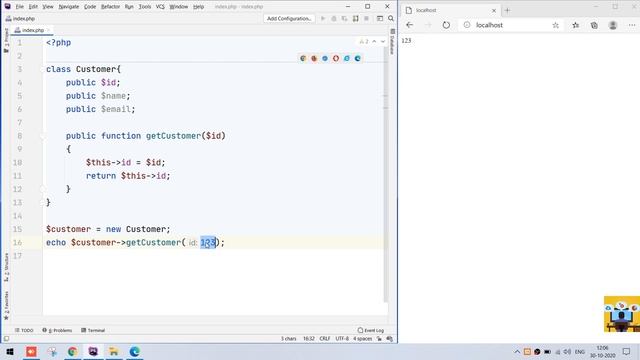Open page in Internet Explorer icon
Viewport: 640px width, 360px height.
click(x=347, y=58)
